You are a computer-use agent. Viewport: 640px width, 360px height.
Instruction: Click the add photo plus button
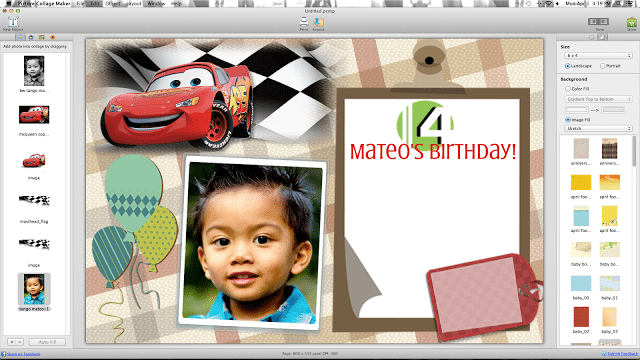[x=12, y=342]
